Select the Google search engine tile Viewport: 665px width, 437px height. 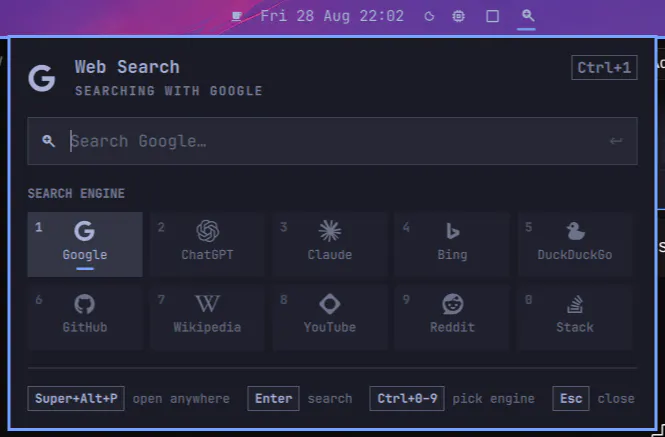click(85, 244)
